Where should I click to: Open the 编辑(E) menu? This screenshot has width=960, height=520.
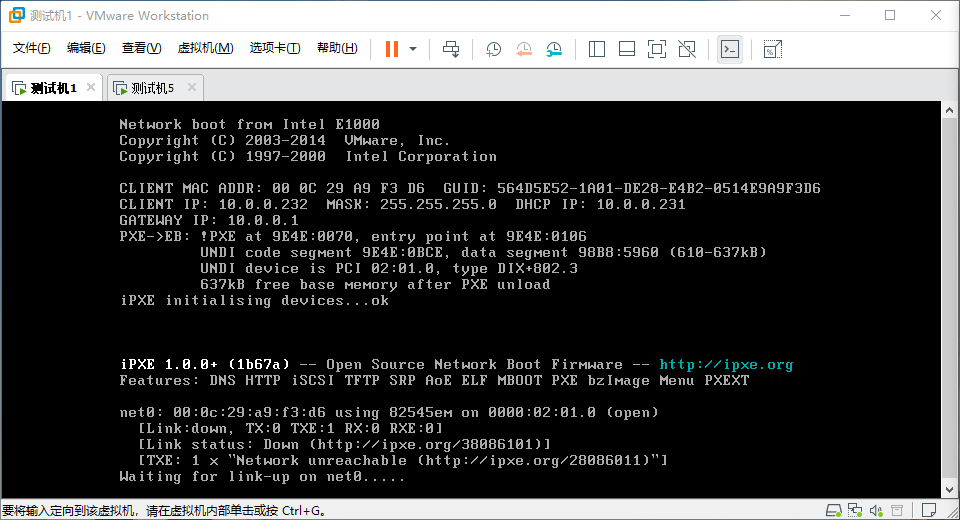click(86, 48)
